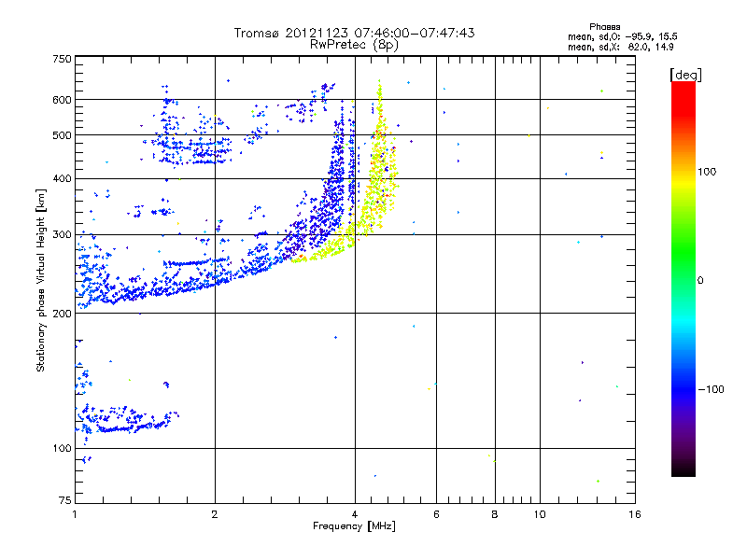This screenshot has height=560, width=747.
Task: Click the plot title 'Tromsø 20121123 07:46:00-07:47:43'
Action: pyautogui.click(x=354, y=33)
